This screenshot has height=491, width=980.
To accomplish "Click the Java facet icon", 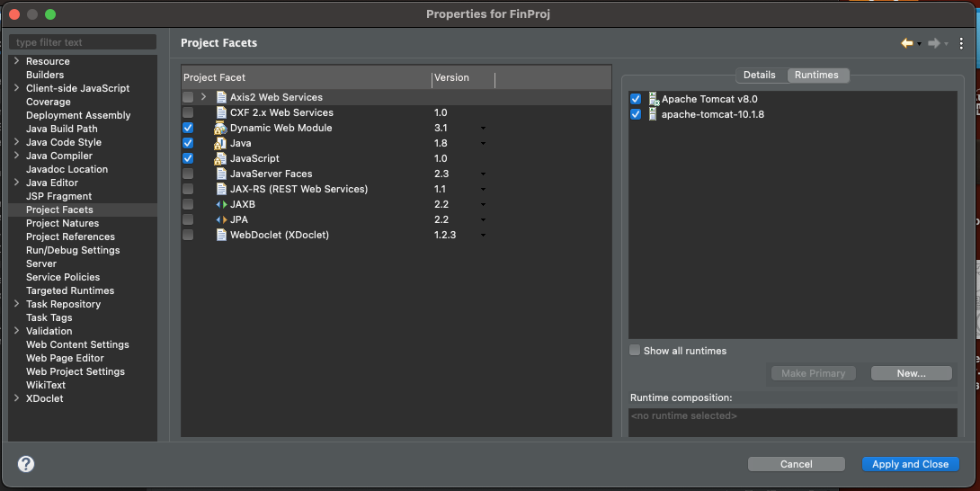I will (220, 143).
